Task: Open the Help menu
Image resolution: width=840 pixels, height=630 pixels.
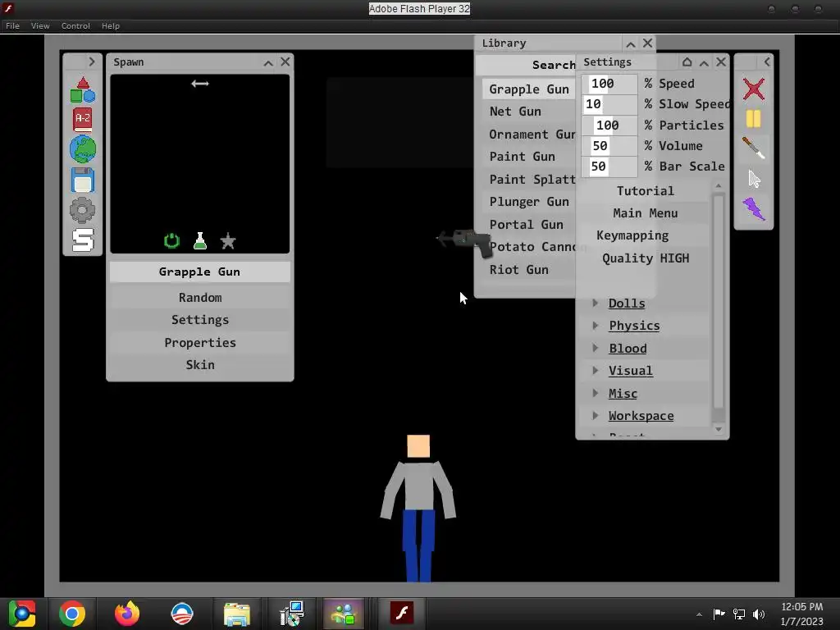Action: click(x=111, y=25)
